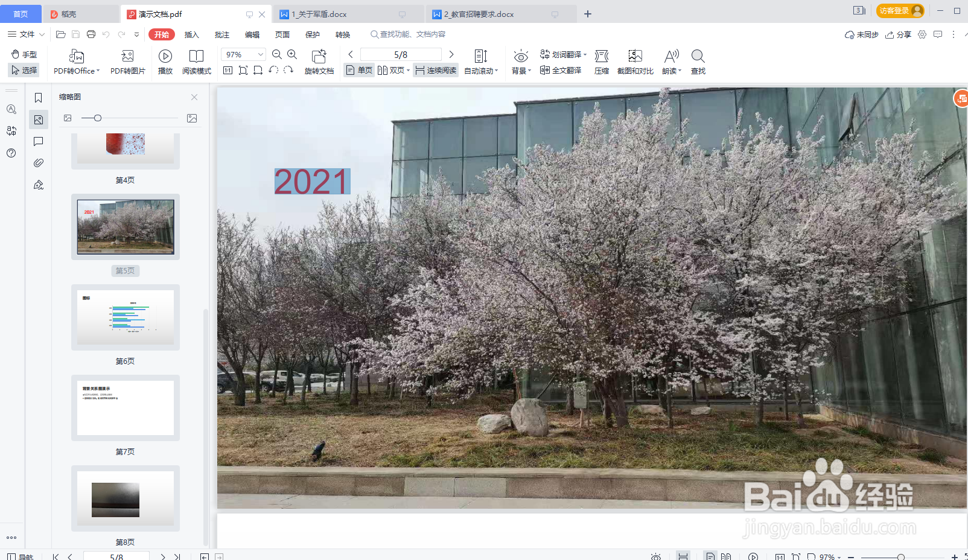
Task: Open the 97% zoom combo box
Action: [x=243, y=54]
